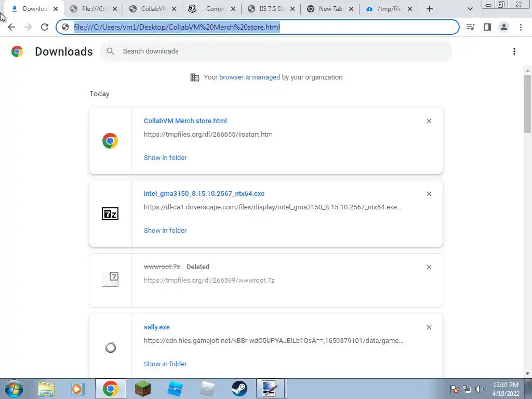
Task: Click the network tray icon
Action: coord(467,389)
